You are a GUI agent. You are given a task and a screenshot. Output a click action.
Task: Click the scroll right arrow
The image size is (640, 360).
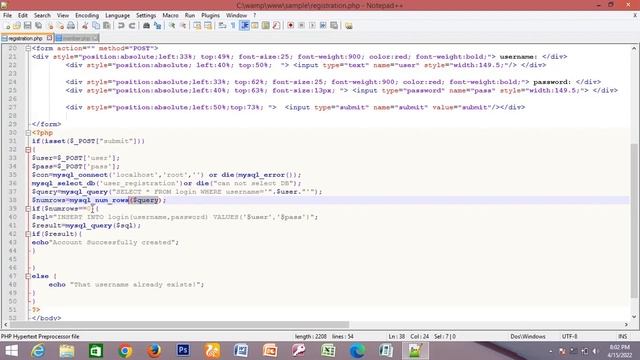coord(626,324)
